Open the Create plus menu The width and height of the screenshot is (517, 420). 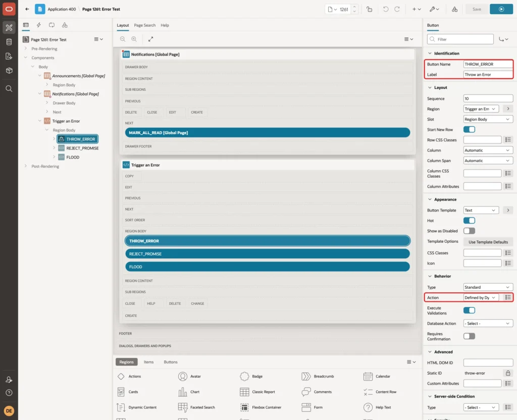(x=417, y=9)
